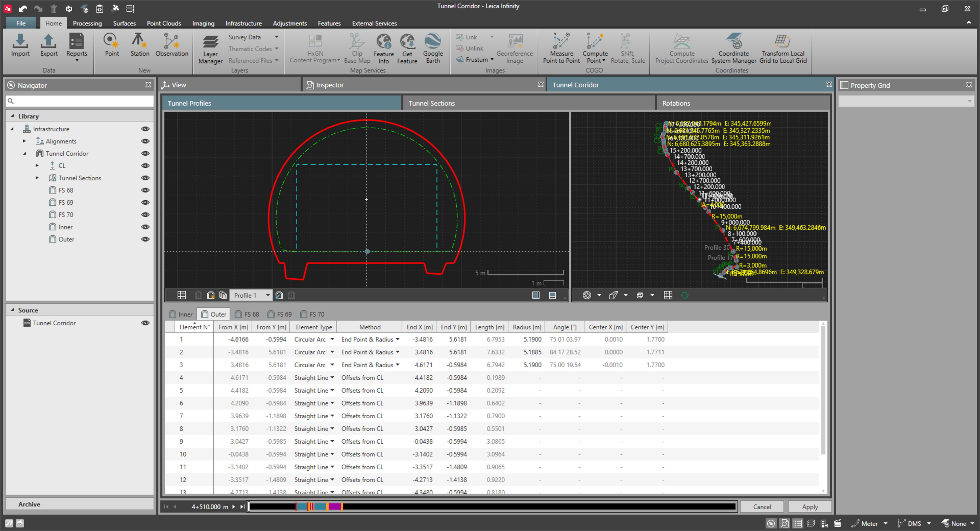Screen dimensions: 980x531
Task: Click the vertical split layout icon
Action: [x=536, y=295]
